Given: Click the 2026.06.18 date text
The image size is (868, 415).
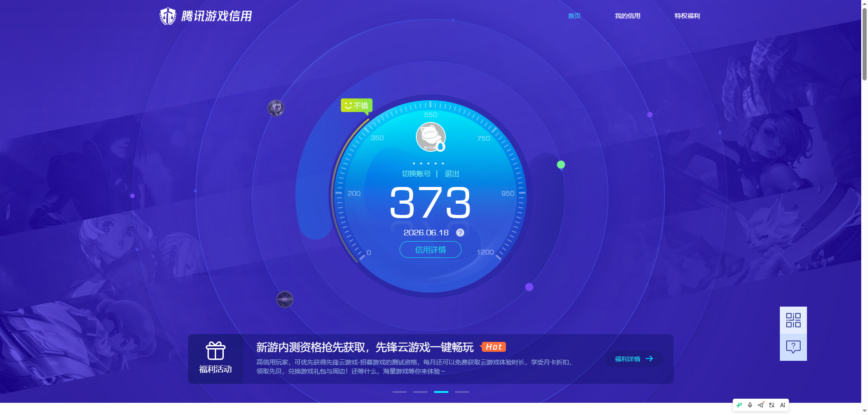Looking at the screenshot, I should [x=426, y=233].
